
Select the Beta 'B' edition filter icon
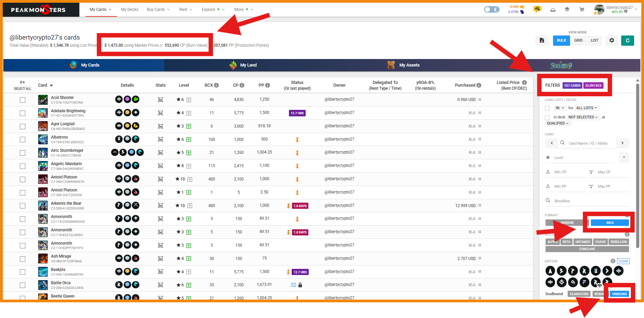562,271
